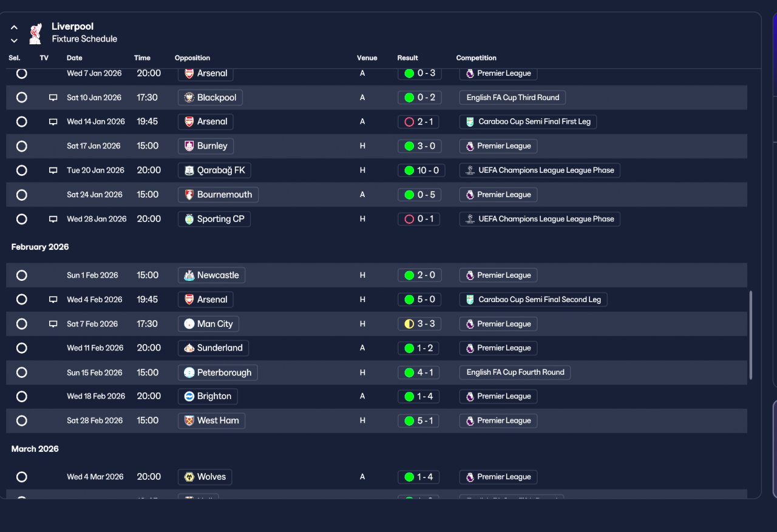The width and height of the screenshot is (777, 532).
Task: Sort by the Result column header
Action: coord(408,58)
